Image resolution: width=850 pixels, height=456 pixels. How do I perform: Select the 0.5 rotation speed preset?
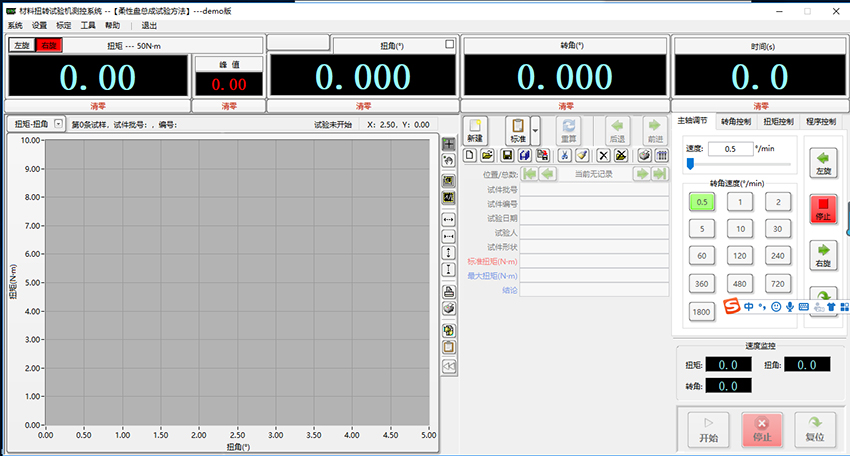click(x=702, y=201)
